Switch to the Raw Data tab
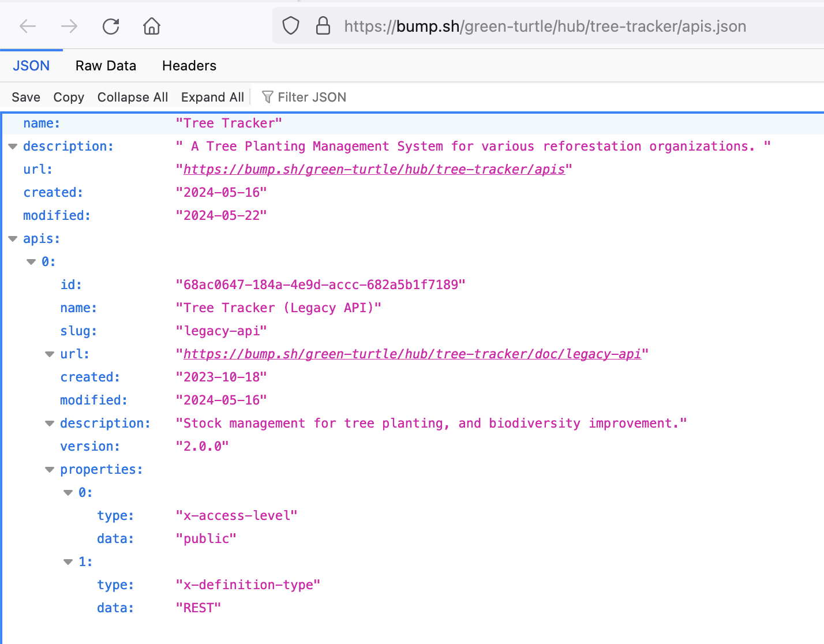The width and height of the screenshot is (824, 644). click(x=106, y=66)
